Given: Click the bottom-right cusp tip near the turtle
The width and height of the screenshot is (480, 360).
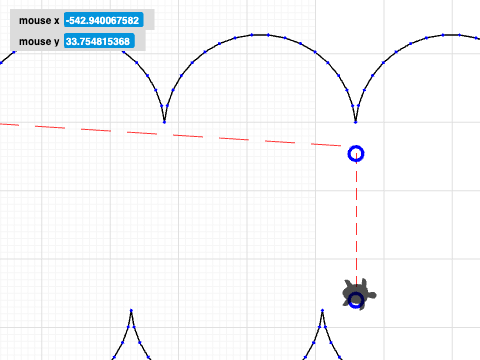Looking at the screenshot, I should tap(322, 310).
